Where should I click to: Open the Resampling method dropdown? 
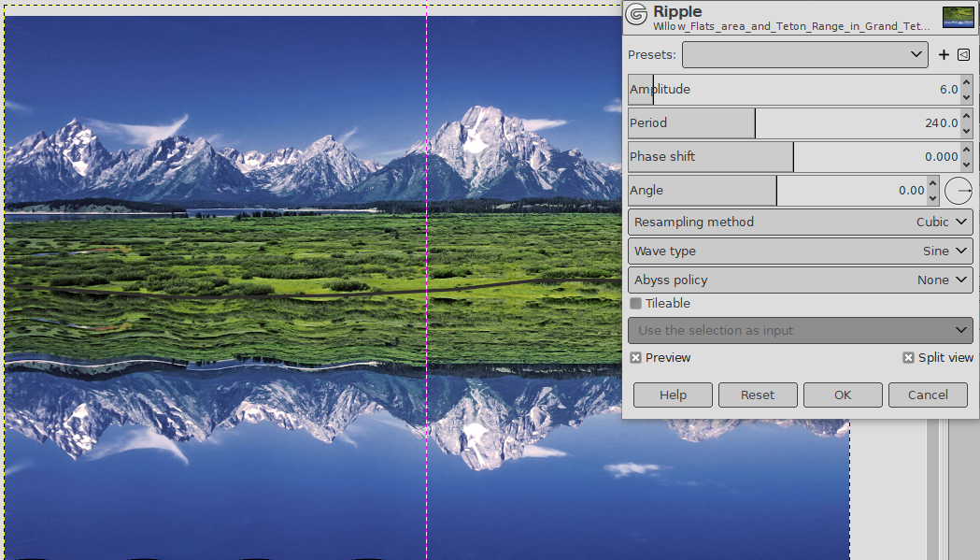click(801, 223)
